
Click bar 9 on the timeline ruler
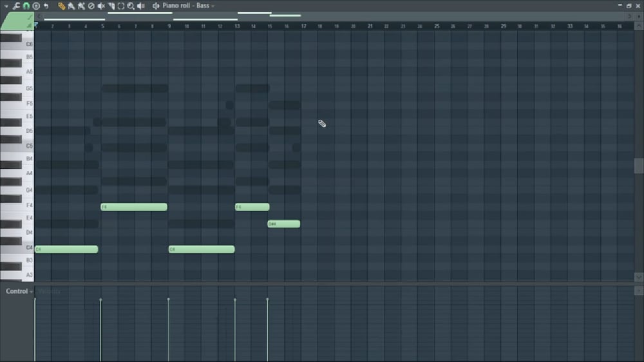(x=169, y=26)
